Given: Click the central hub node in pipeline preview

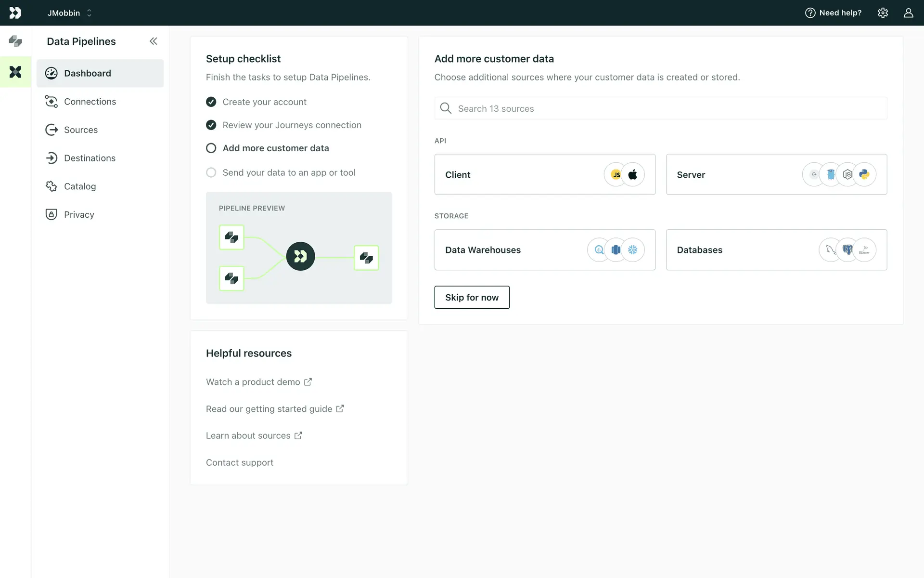Looking at the screenshot, I should click(x=300, y=256).
